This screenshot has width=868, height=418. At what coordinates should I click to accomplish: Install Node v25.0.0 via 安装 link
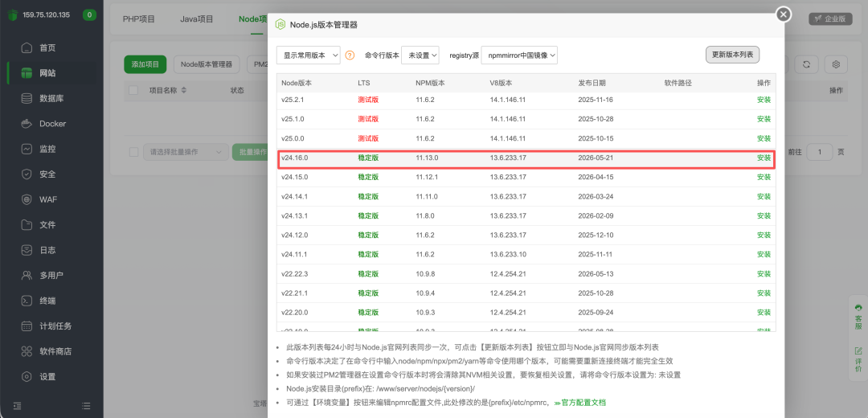coord(764,138)
